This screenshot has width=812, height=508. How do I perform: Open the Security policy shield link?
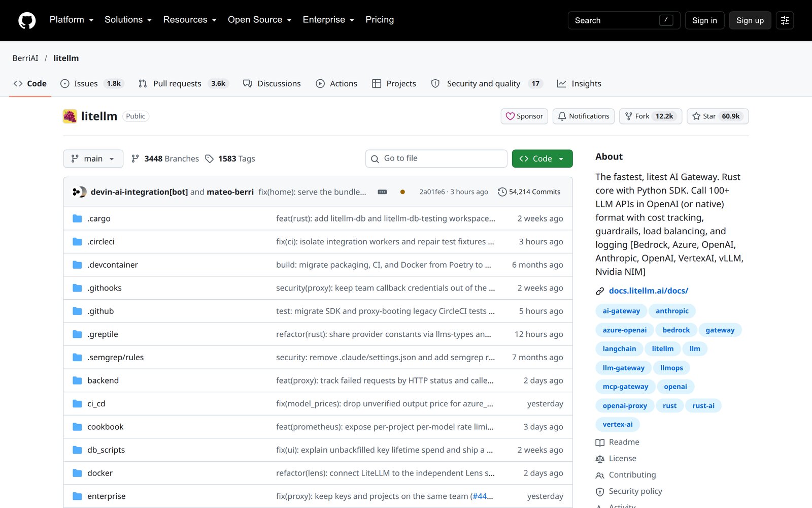point(629,491)
